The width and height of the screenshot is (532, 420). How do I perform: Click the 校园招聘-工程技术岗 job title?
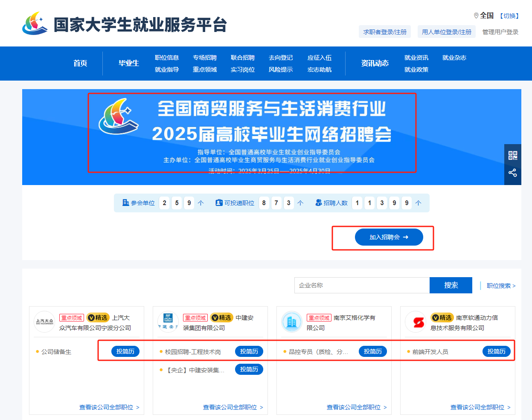tap(193, 352)
